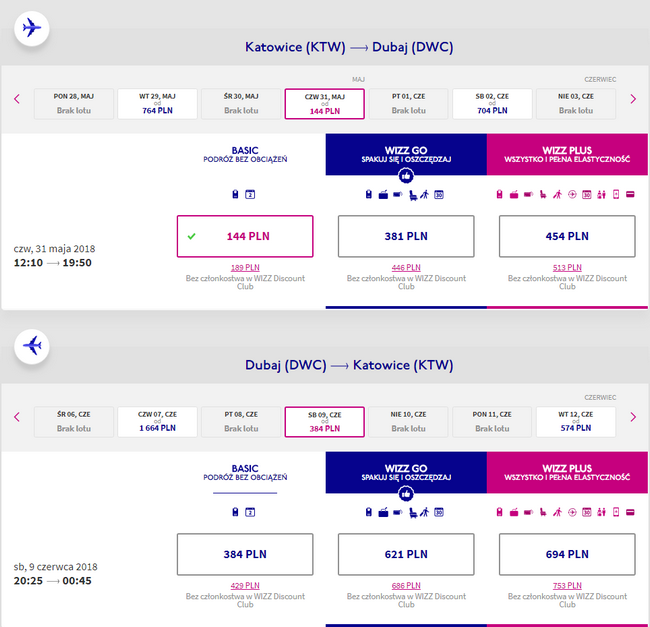This screenshot has height=627, width=650.
Task: Click return BASIC calendar check-in icon
Action: [250, 512]
